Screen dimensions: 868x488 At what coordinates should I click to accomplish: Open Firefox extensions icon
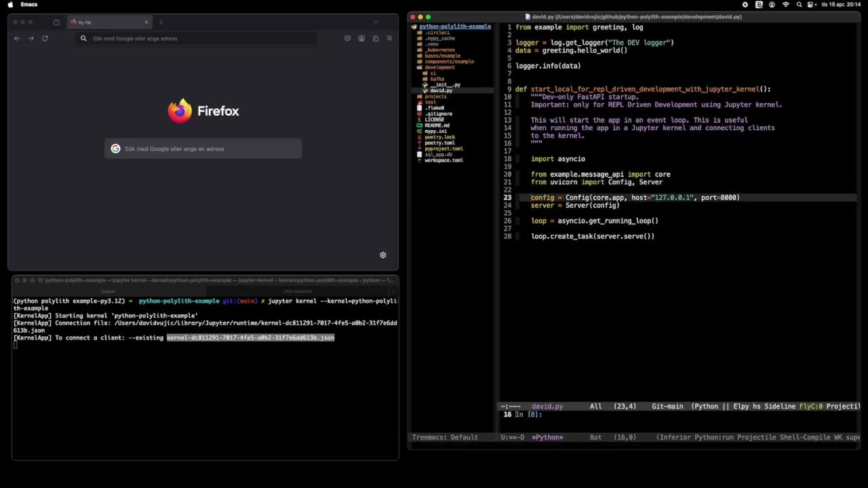click(376, 39)
